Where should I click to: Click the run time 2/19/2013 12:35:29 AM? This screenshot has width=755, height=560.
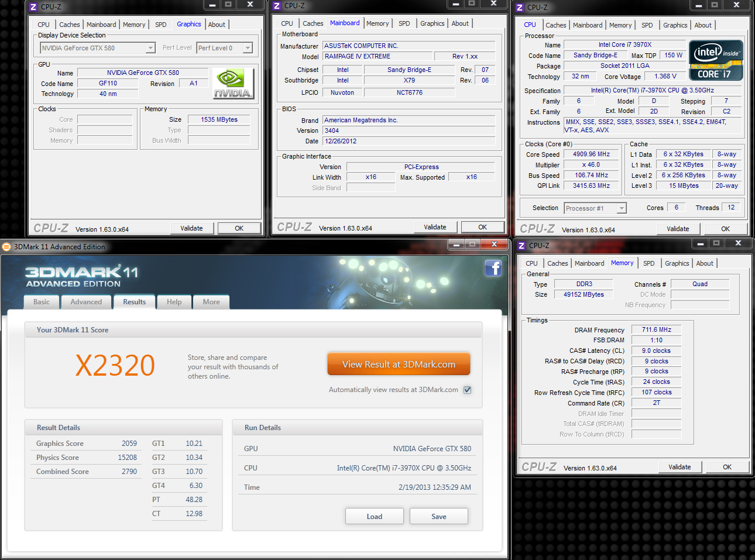(x=435, y=487)
